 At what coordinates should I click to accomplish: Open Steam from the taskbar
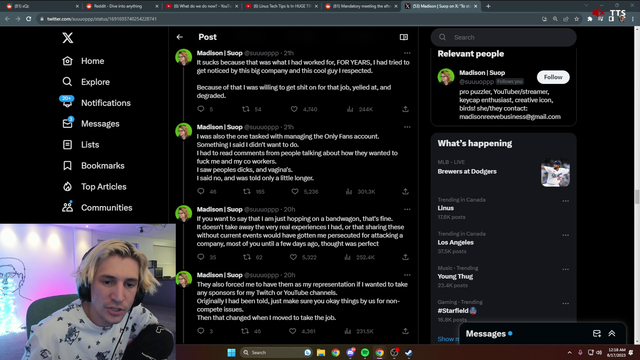coord(409,352)
